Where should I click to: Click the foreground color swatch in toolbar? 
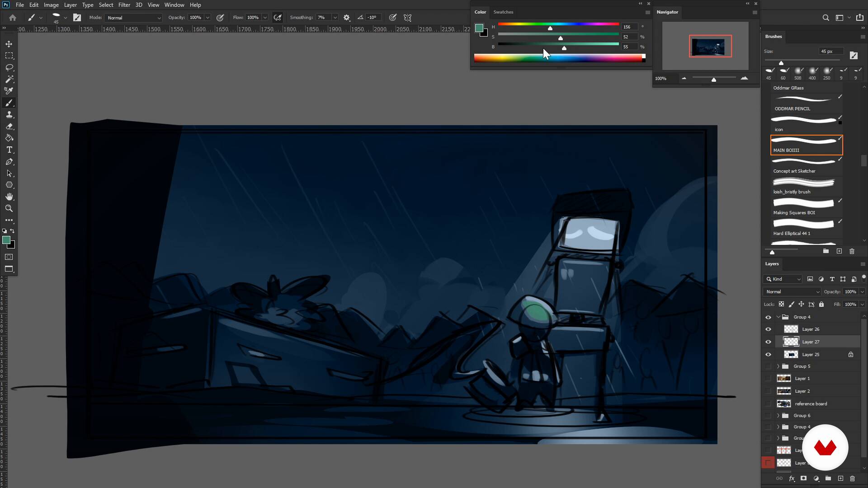(6, 240)
